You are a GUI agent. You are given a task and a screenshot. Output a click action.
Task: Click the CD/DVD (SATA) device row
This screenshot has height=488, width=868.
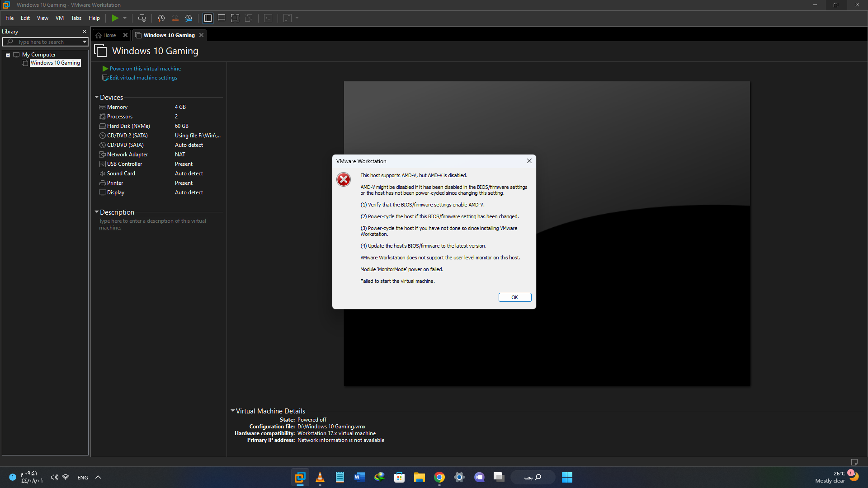click(x=160, y=145)
